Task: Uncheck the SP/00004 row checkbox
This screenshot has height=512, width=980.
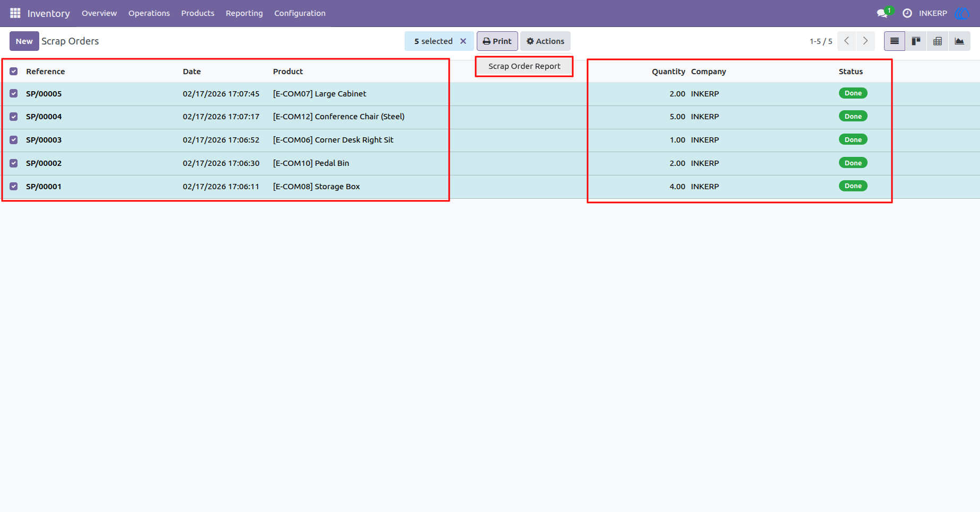Action: (x=14, y=117)
